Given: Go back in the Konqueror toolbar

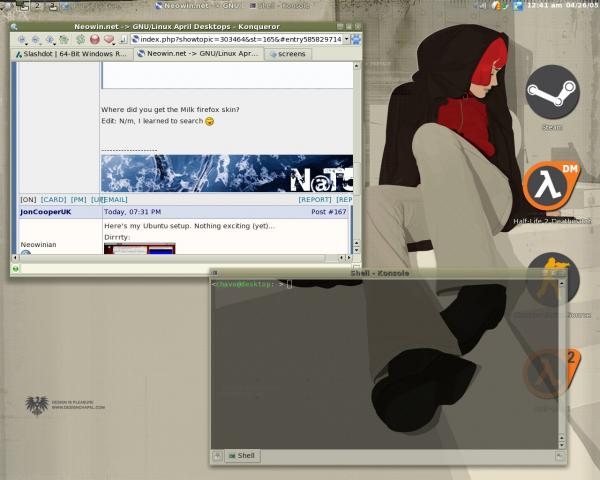Looking at the screenshot, I should tap(22, 39).
